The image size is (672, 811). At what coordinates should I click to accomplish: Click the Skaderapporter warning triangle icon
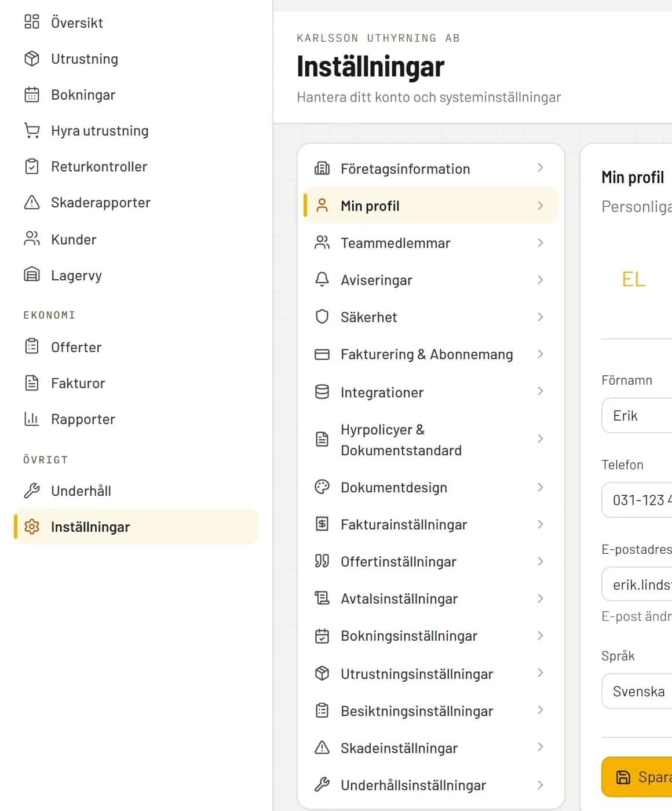point(32,202)
